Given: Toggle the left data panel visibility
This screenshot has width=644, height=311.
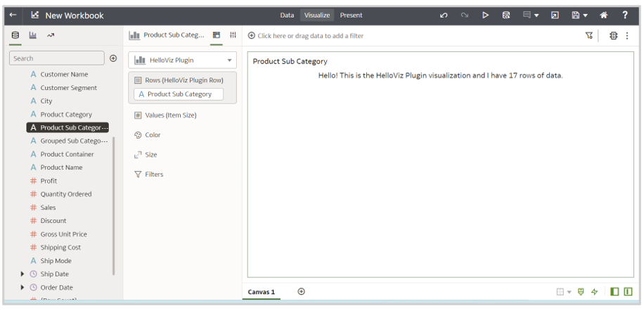Looking at the screenshot, I should pos(614,291).
